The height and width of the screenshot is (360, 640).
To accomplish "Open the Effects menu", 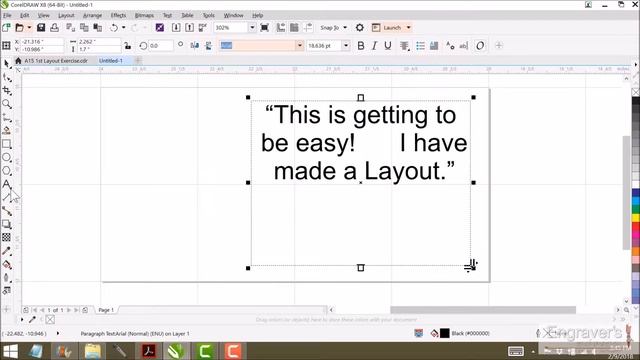I will click(118, 15).
